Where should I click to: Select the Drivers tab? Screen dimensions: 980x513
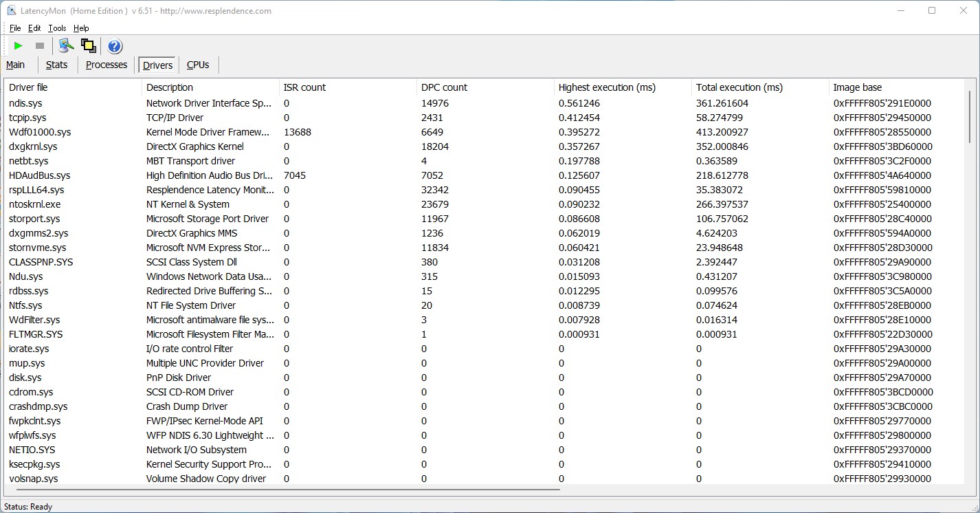[158, 65]
